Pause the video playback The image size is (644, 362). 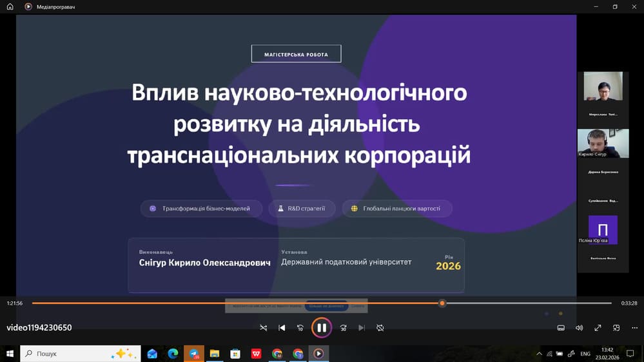(321, 328)
